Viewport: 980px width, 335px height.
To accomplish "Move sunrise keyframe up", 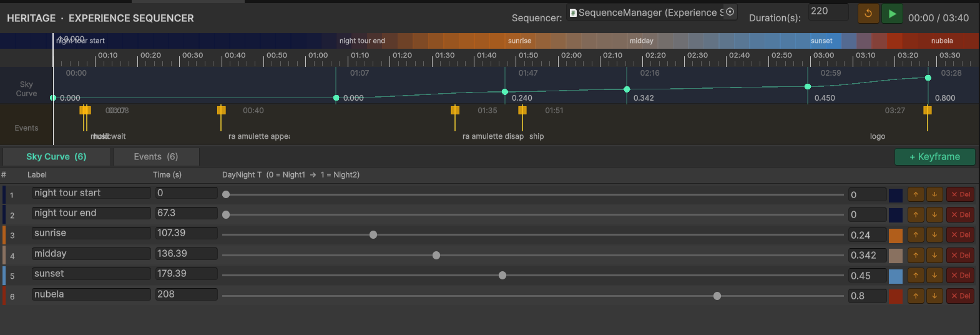I will point(916,235).
